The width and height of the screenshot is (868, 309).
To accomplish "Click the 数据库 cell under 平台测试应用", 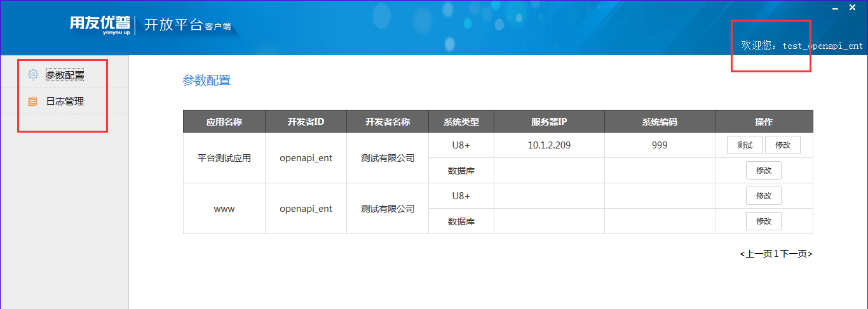I will 461,171.
